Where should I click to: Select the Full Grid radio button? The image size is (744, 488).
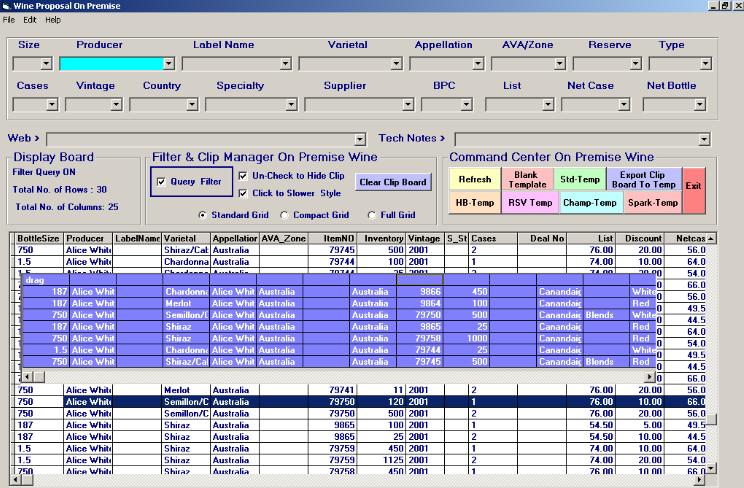(372, 215)
